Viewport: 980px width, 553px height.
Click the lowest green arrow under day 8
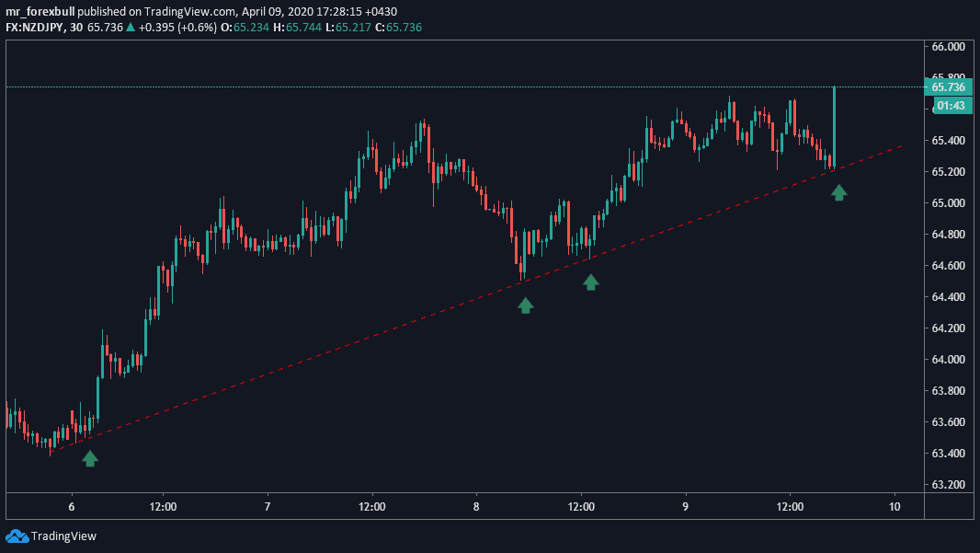point(525,305)
